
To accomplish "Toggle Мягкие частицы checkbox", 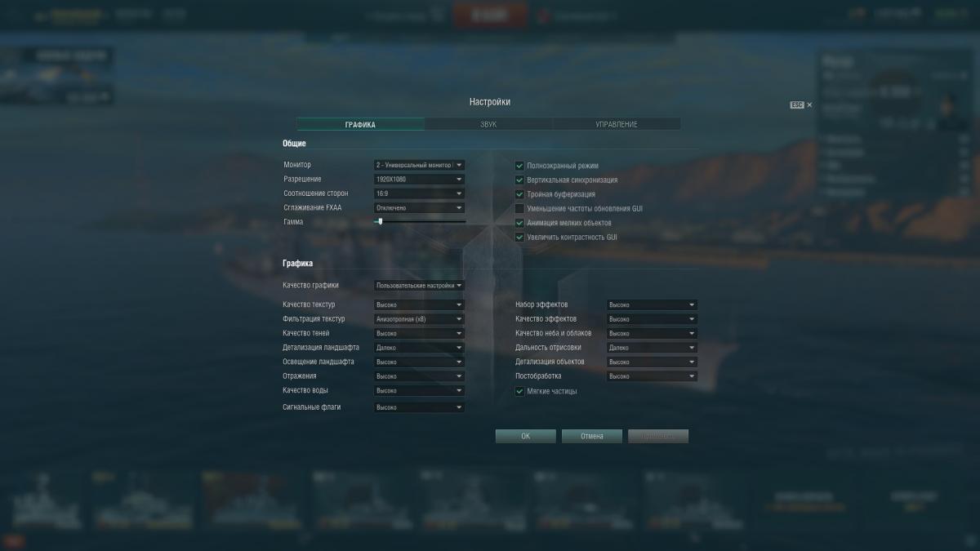I will point(519,391).
